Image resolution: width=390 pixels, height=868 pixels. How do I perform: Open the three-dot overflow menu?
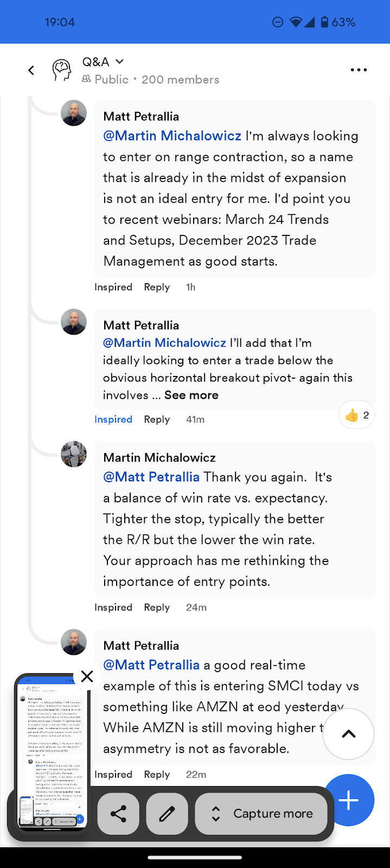[359, 70]
